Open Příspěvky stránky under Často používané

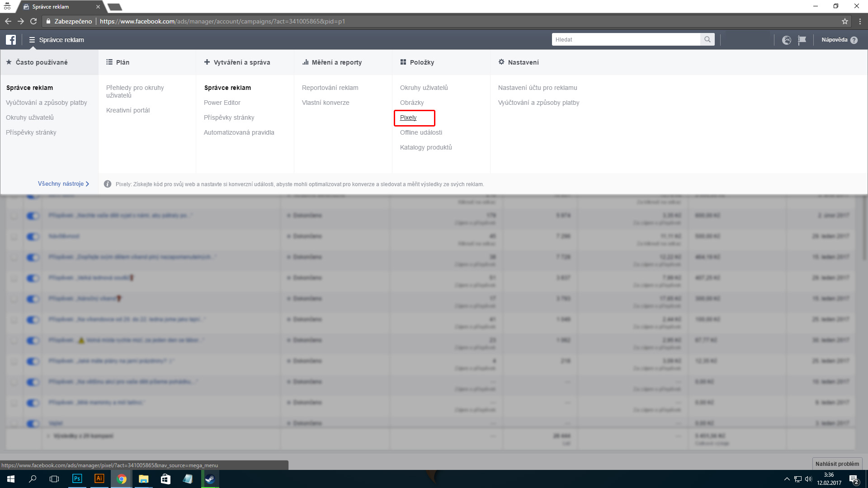coord(31,132)
